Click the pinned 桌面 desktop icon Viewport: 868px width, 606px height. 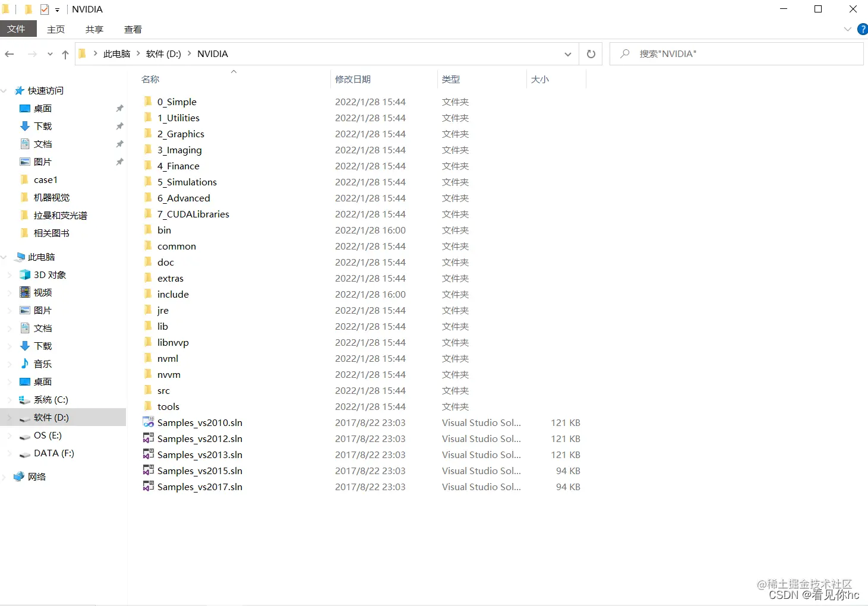point(25,108)
